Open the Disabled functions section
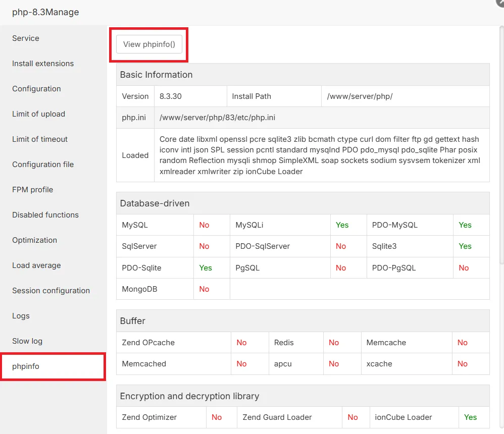 [45, 215]
